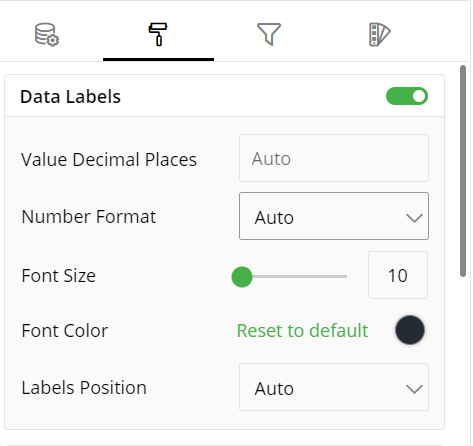Collapse the Data Labels section header
The height and width of the screenshot is (446, 473).
click(x=224, y=96)
